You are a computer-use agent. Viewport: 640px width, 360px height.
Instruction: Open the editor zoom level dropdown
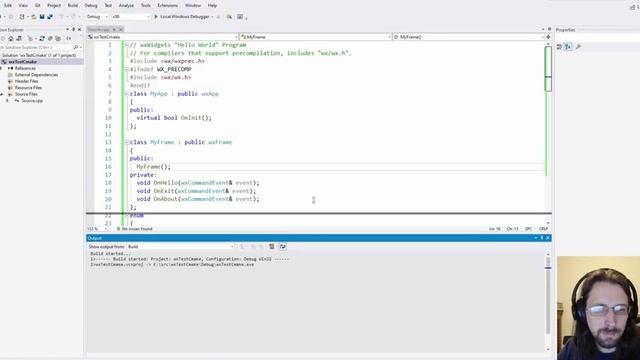tap(97, 229)
